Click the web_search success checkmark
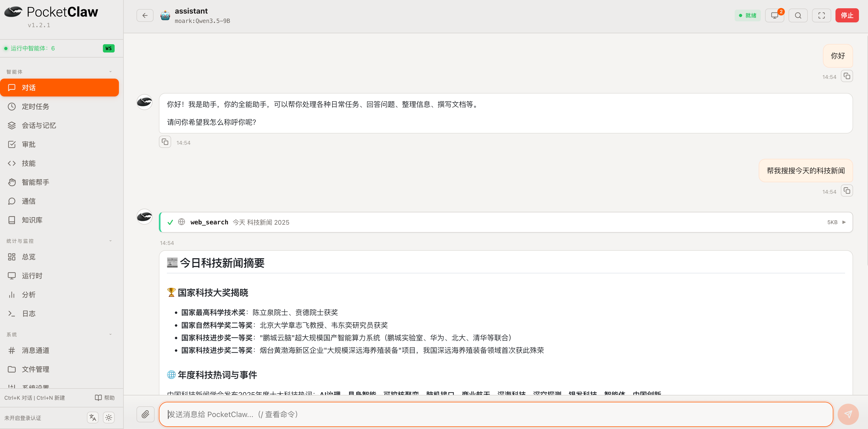The image size is (868, 429). coord(170,222)
